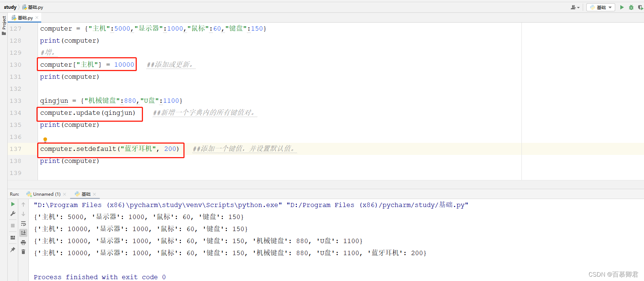Rerun program in the Run panel
This screenshot has height=281, width=644.
point(13,204)
